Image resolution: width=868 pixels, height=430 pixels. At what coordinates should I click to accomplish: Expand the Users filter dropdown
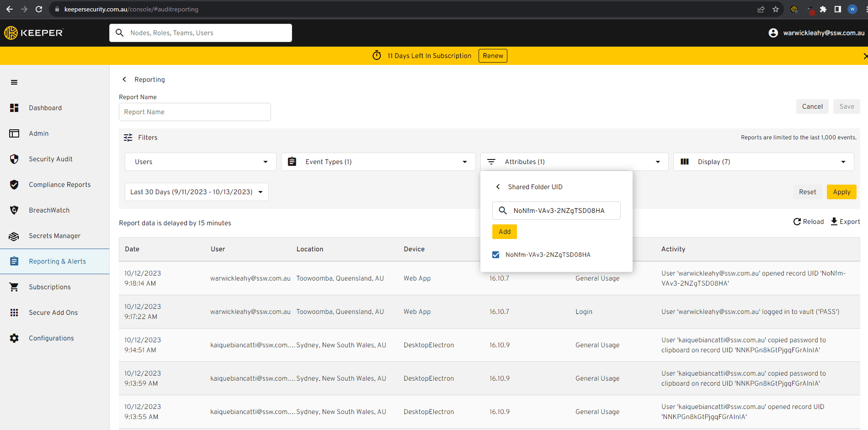200,162
